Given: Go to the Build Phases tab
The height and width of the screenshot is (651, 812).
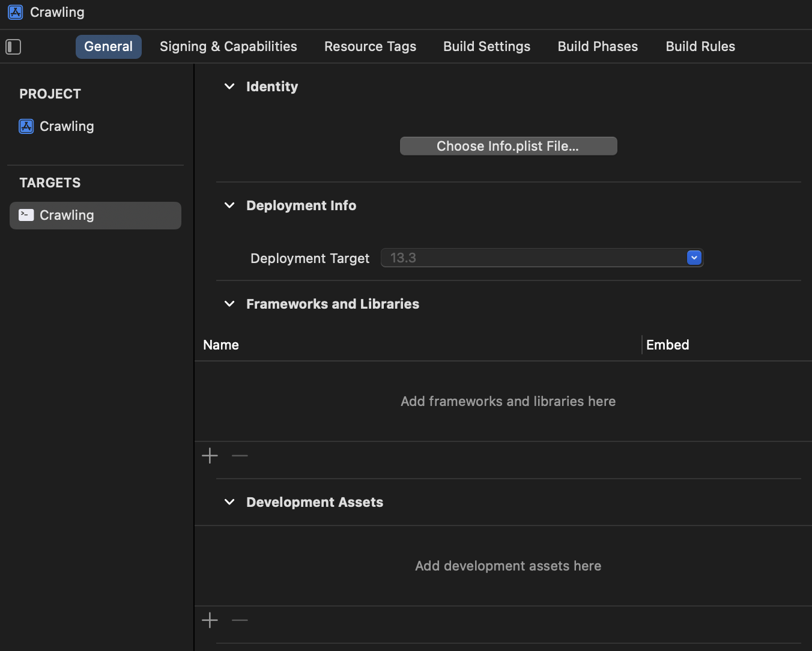Looking at the screenshot, I should click(598, 47).
